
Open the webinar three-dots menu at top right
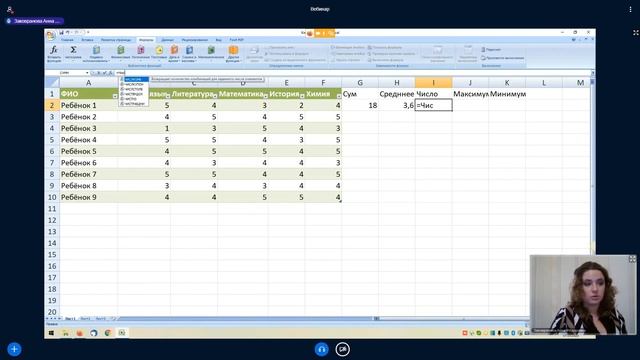click(x=630, y=9)
